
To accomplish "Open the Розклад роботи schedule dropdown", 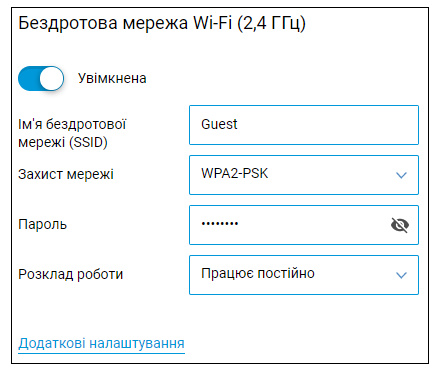I will point(304,275).
